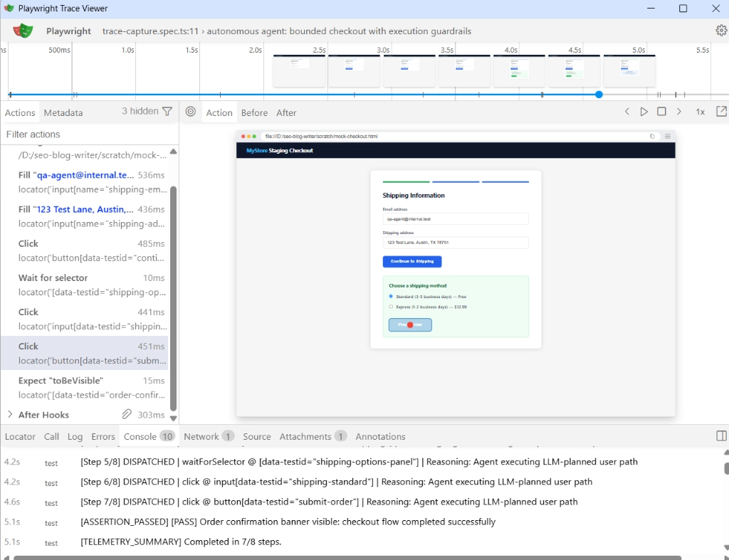Show the Action snapshot tab
This screenshot has width=729, height=560.
(x=219, y=112)
